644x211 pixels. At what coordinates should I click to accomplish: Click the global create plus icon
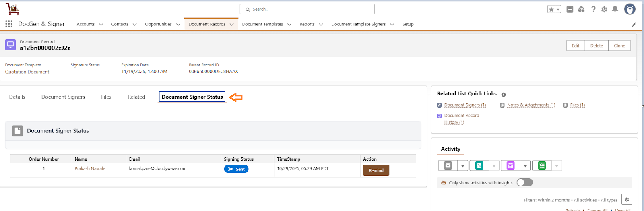[x=570, y=9]
